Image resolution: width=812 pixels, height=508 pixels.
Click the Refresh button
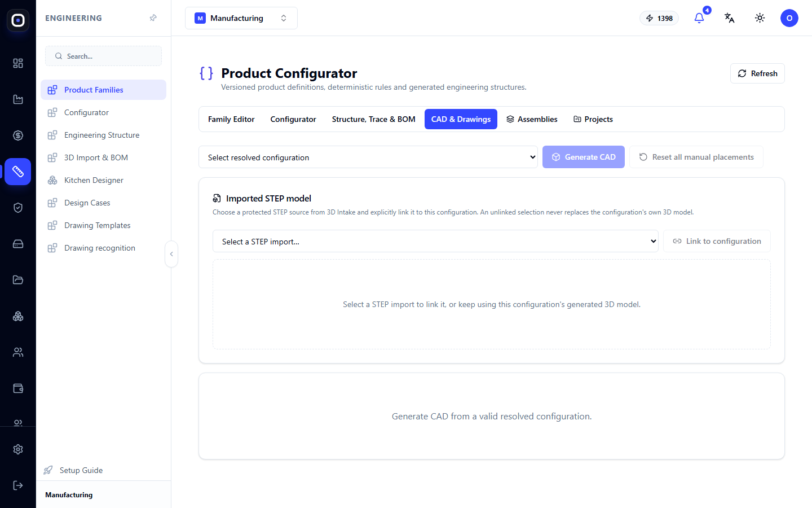click(x=757, y=73)
